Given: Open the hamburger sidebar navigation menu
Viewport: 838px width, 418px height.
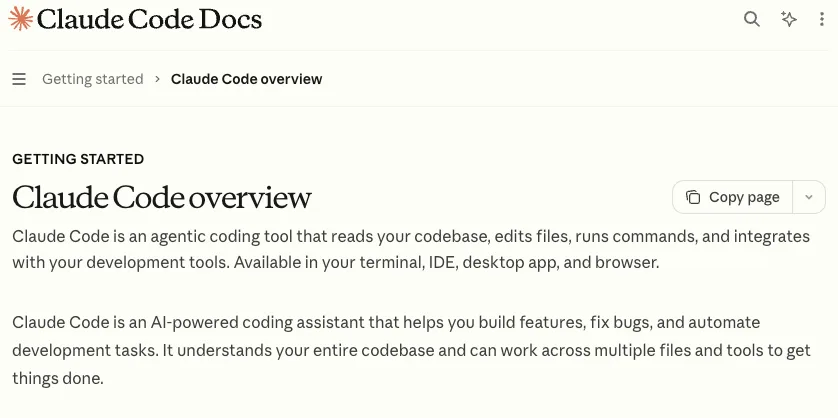Looking at the screenshot, I should click(19, 79).
